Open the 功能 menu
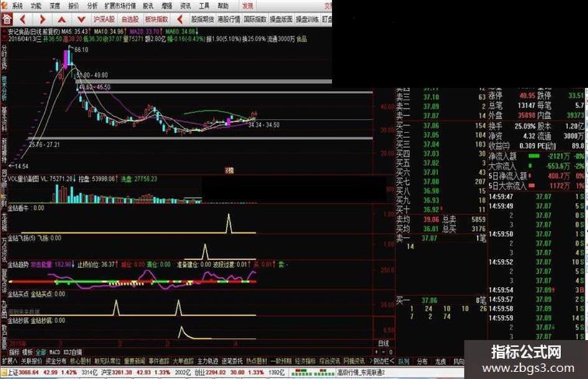Image resolution: width=588 pixels, height=379 pixels. pyautogui.click(x=36, y=6)
